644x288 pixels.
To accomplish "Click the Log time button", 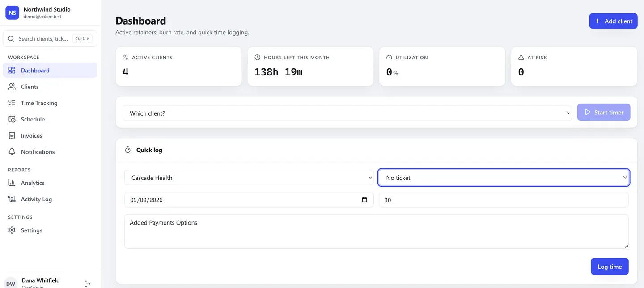I will 610,267.
